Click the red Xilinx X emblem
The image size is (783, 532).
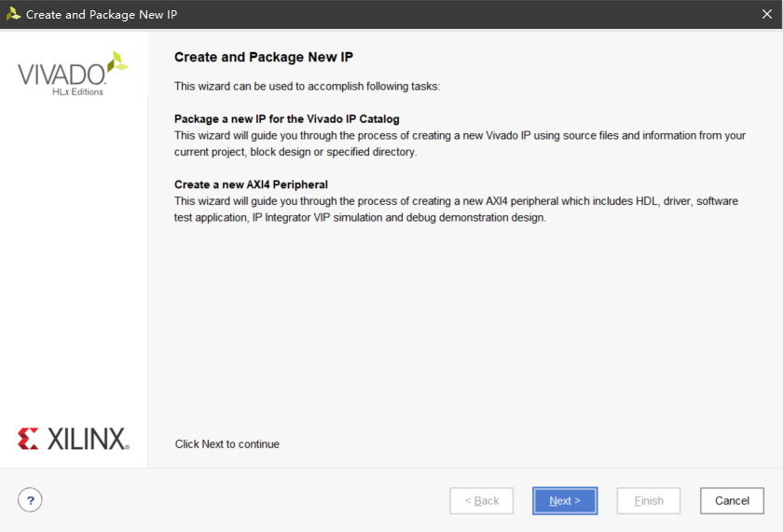pyautogui.click(x=28, y=439)
